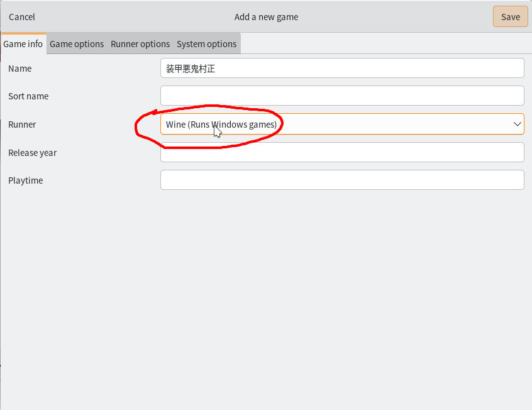Switch to the Game info tab

click(23, 44)
